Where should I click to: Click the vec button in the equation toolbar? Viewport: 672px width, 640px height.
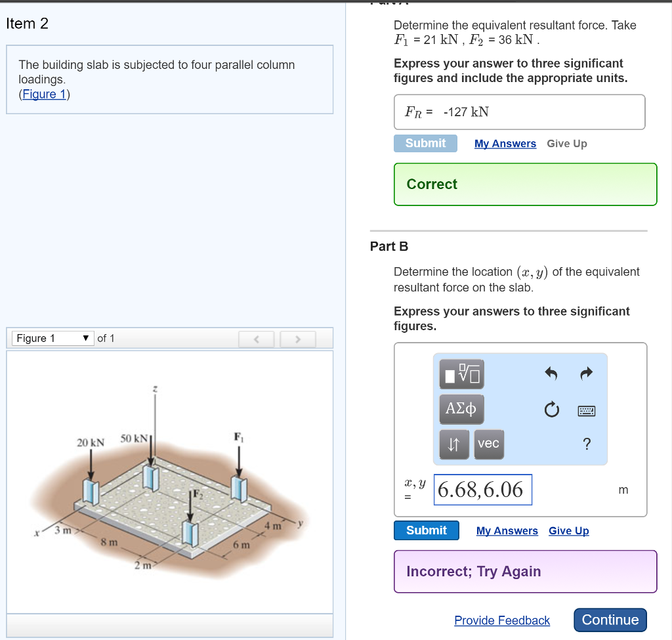[488, 444]
